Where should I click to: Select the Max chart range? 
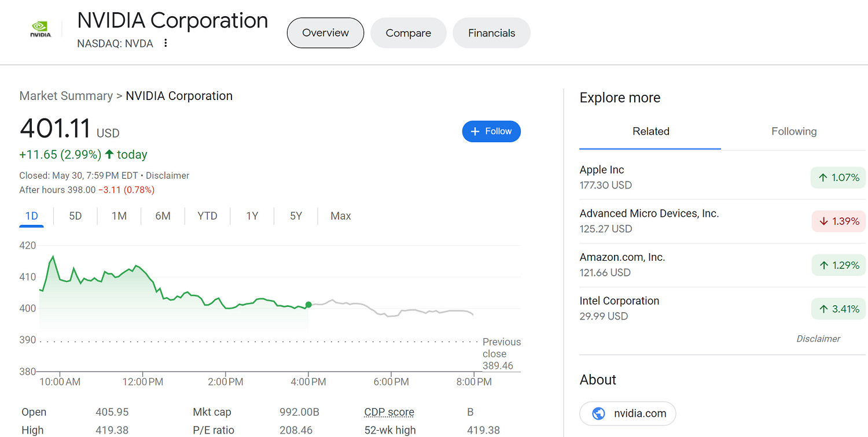coord(340,216)
